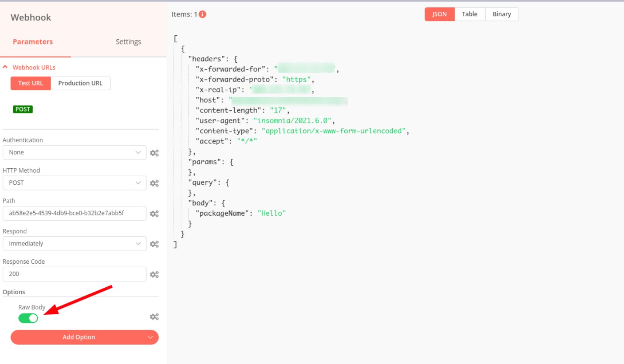This screenshot has width=624, height=364.
Task: Click gear icon next to Authentication field
Action: (154, 153)
